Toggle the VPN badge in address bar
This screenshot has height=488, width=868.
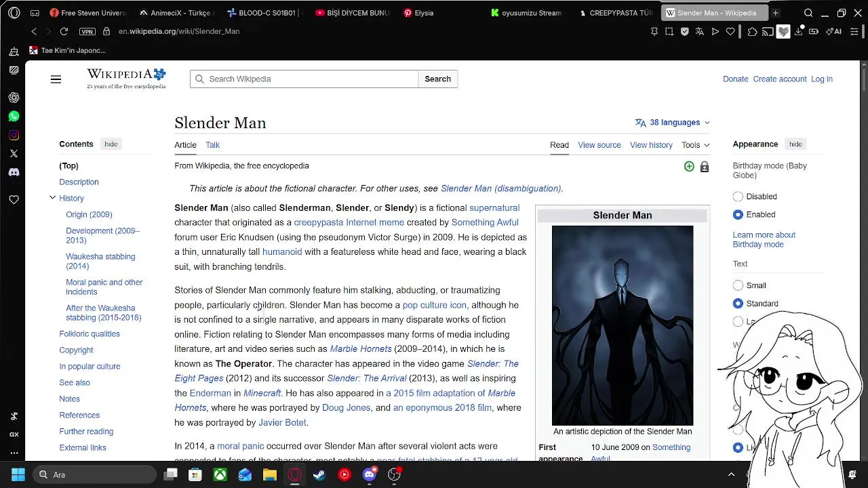[87, 31]
